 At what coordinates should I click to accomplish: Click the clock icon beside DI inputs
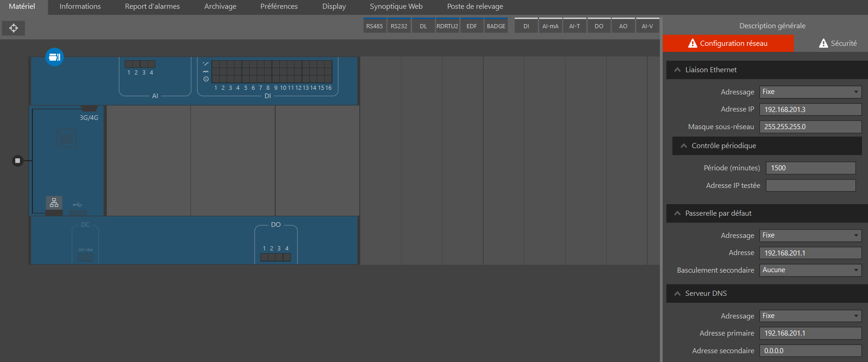click(206, 79)
